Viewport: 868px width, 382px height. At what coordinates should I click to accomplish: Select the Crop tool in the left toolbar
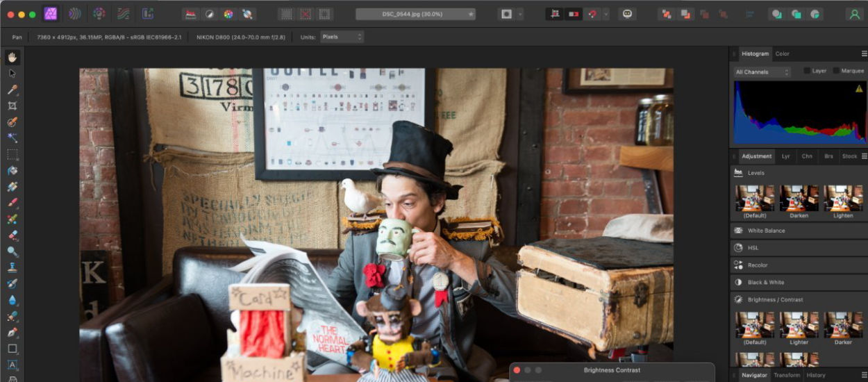click(x=12, y=106)
